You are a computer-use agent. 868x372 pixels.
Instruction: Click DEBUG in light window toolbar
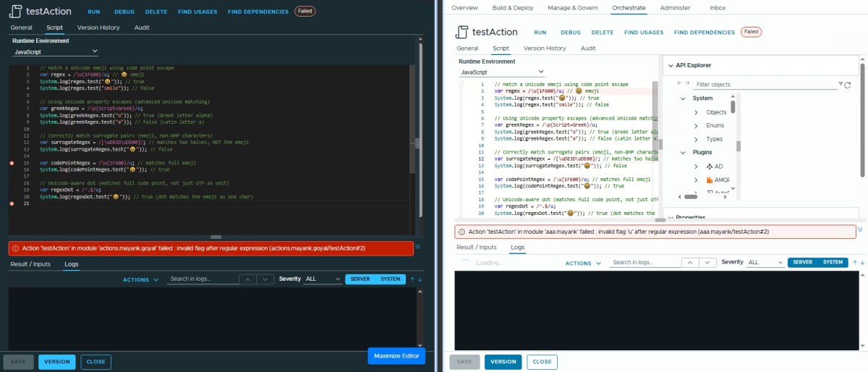coord(571,33)
